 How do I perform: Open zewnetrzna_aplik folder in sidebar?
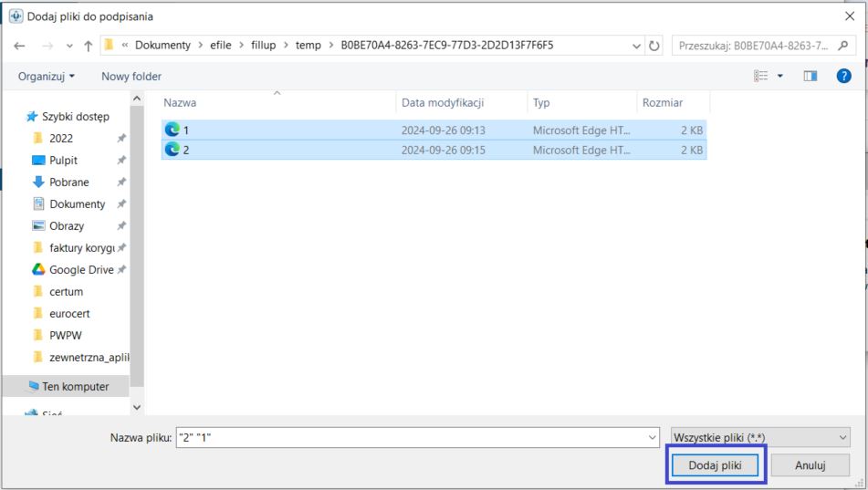89,358
